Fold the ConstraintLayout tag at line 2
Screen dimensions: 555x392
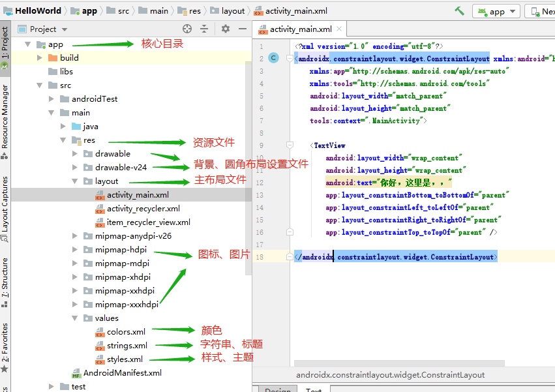[290, 59]
